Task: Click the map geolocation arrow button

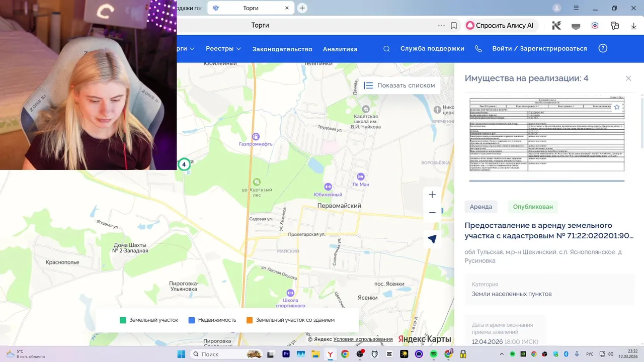Action: pyautogui.click(x=432, y=239)
